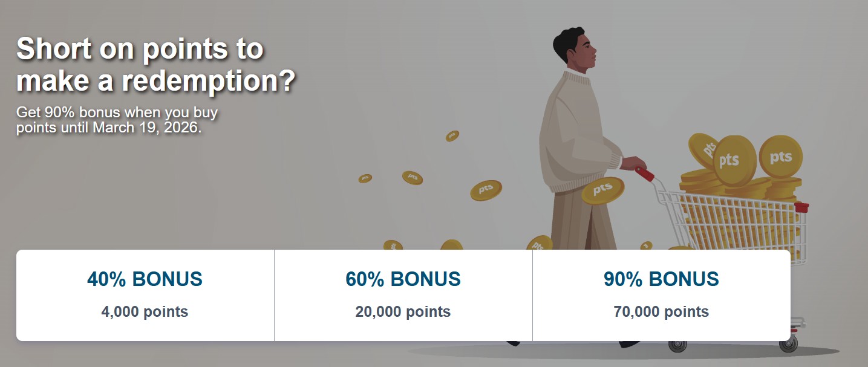Click the 4,000 points tier text
The width and height of the screenshot is (868, 367).
(x=145, y=312)
